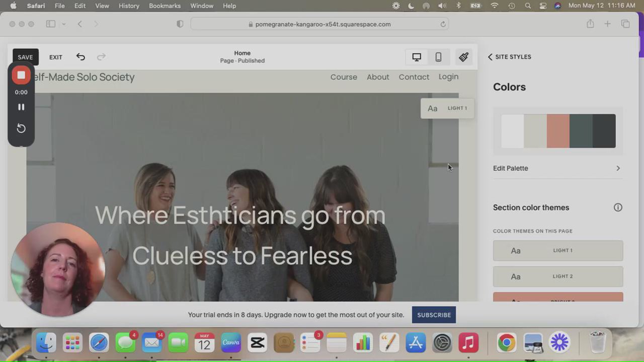This screenshot has height=362, width=644.
Task: Open Messages from the Dock
Action: tap(125, 343)
